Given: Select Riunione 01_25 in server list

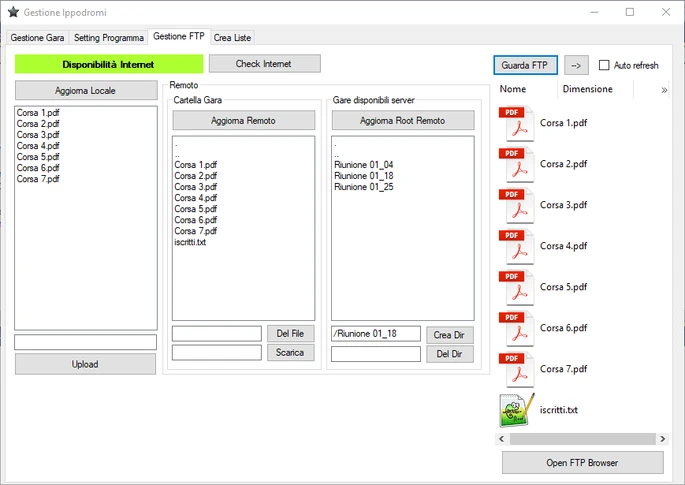Looking at the screenshot, I should coord(363,187).
